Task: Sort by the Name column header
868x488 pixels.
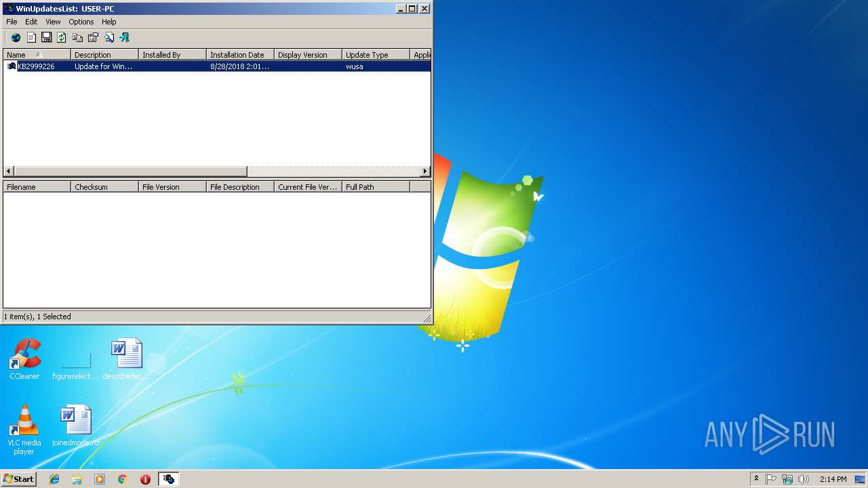Action: [x=37, y=55]
